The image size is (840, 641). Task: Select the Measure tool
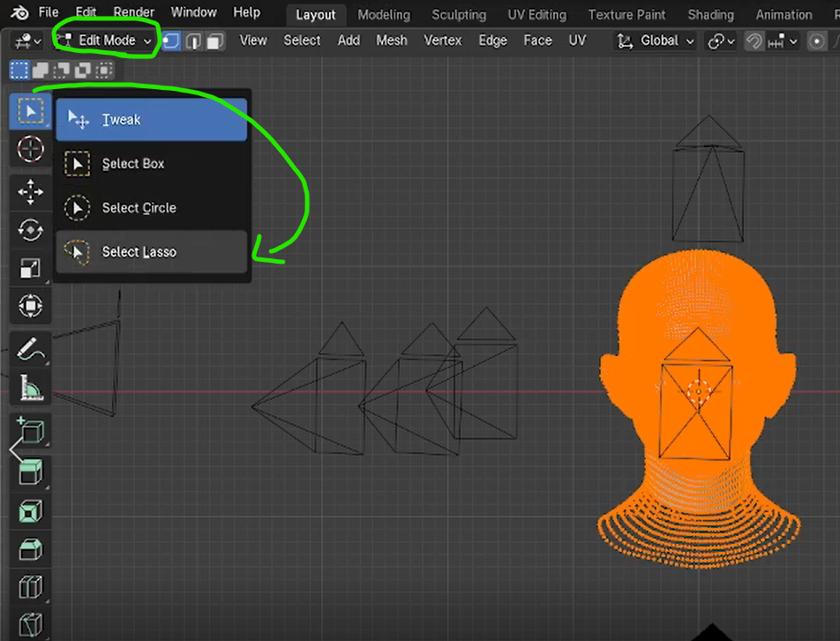point(30,385)
